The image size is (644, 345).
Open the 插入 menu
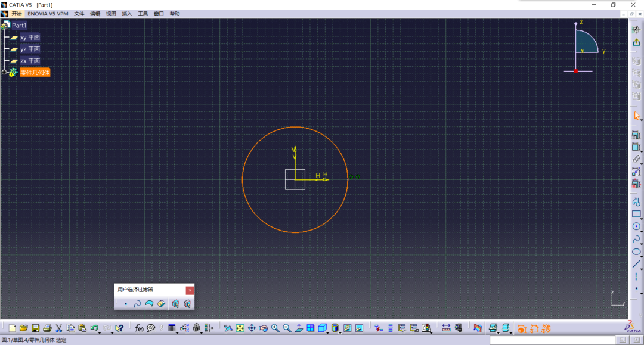127,13
